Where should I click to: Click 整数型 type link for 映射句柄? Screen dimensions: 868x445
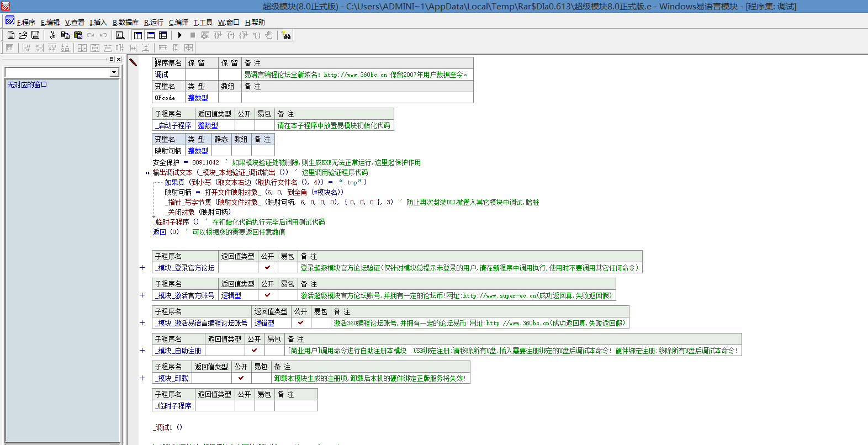(x=198, y=151)
